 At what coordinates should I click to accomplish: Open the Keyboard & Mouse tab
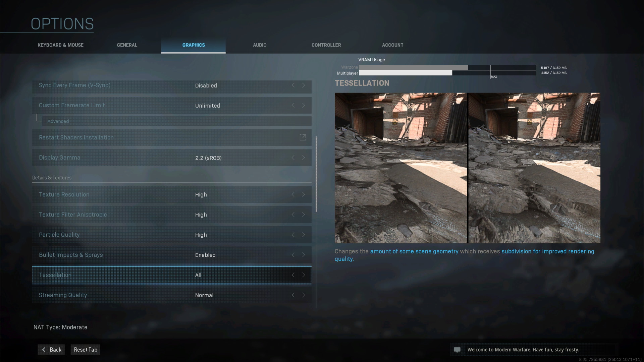60,45
